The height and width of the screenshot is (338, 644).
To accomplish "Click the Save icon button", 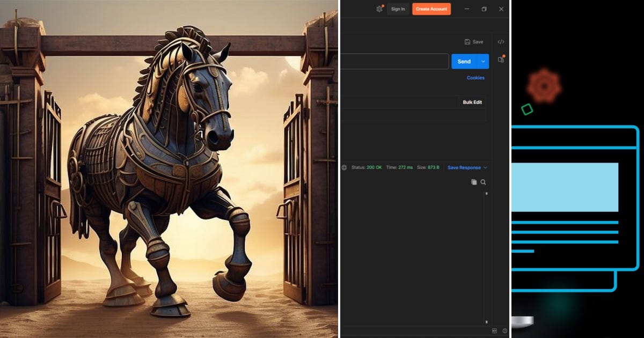I will click(x=474, y=42).
